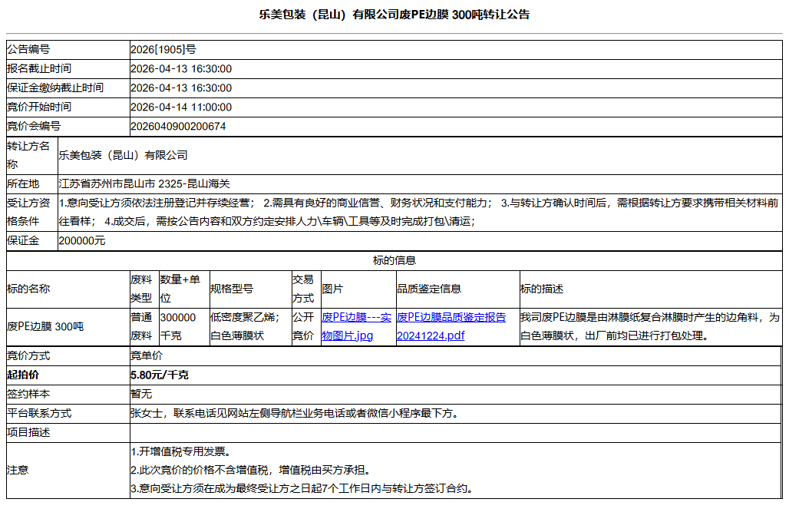Click the 规格型号 column header

pos(232,289)
